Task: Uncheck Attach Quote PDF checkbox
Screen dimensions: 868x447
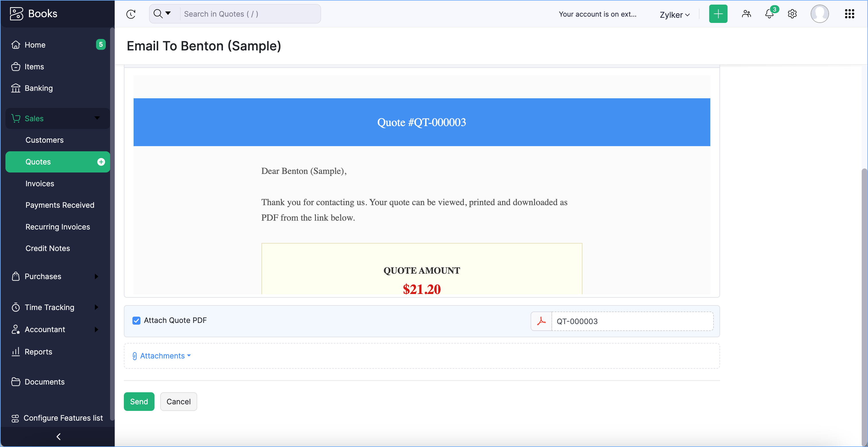Action: pos(136,320)
